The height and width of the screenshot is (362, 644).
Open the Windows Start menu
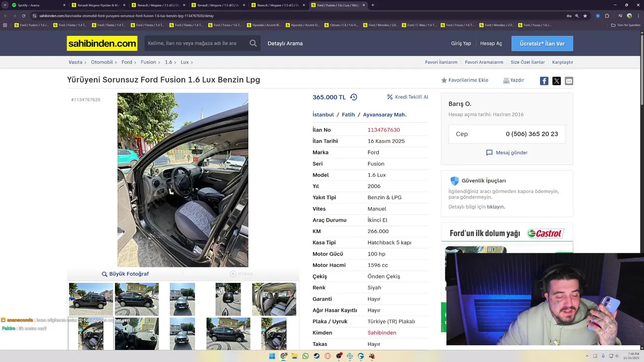(x=272, y=356)
